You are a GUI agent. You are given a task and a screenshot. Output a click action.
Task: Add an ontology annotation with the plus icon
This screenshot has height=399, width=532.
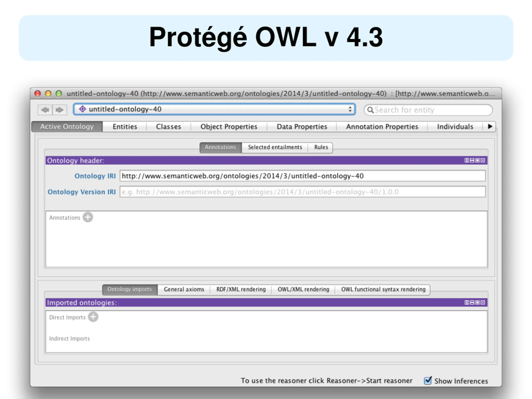coord(88,217)
